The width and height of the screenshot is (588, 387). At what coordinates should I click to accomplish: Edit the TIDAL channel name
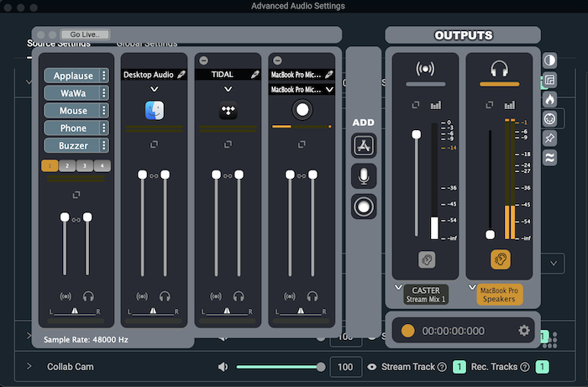click(x=255, y=75)
